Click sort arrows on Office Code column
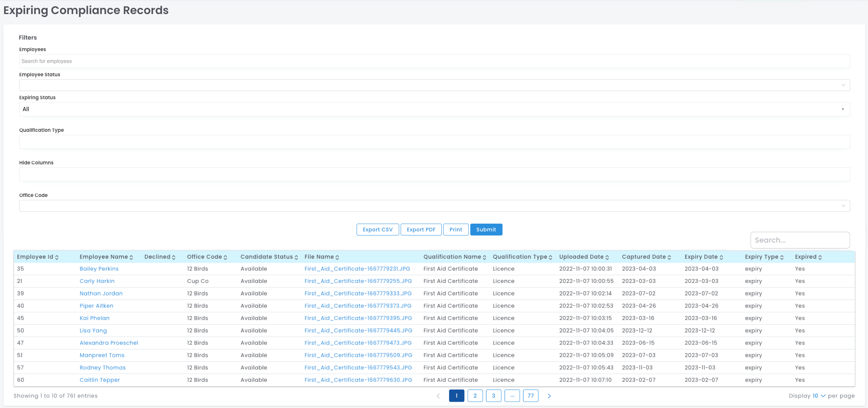The width and height of the screenshot is (868, 408). tap(225, 257)
